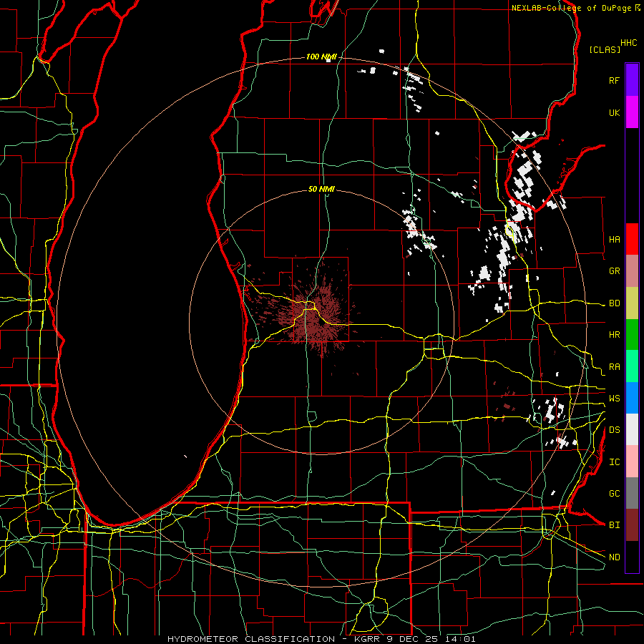Click the 'RA' legend label

point(615,367)
